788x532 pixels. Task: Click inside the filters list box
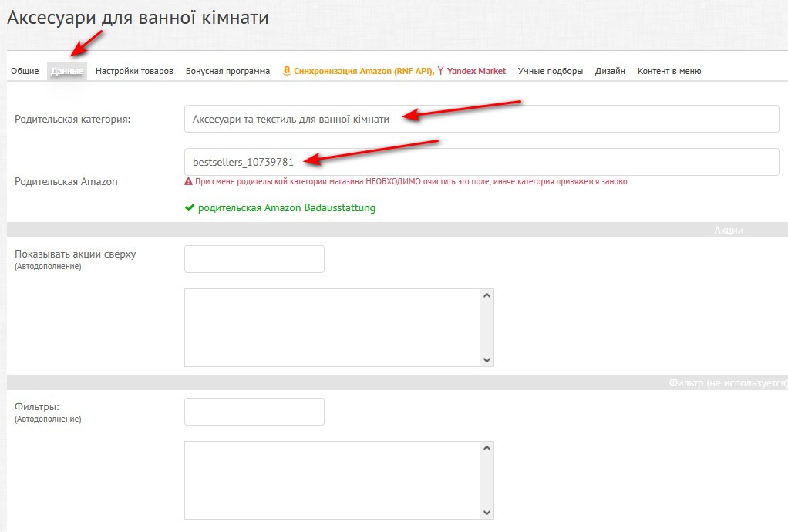click(x=332, y=480)
